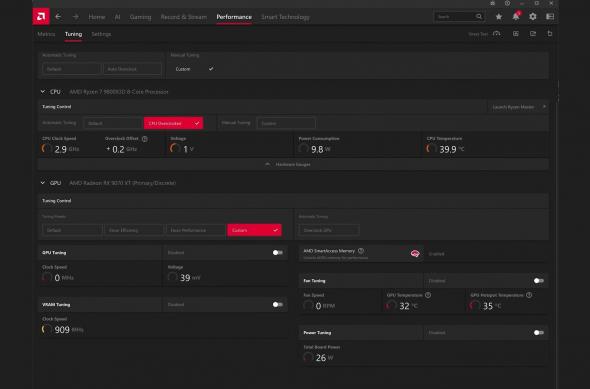Enable the VRAM Tuning toggle
The height and width of the screenshot is (389, 590).
pyautogui.click(x=278, y=304)
